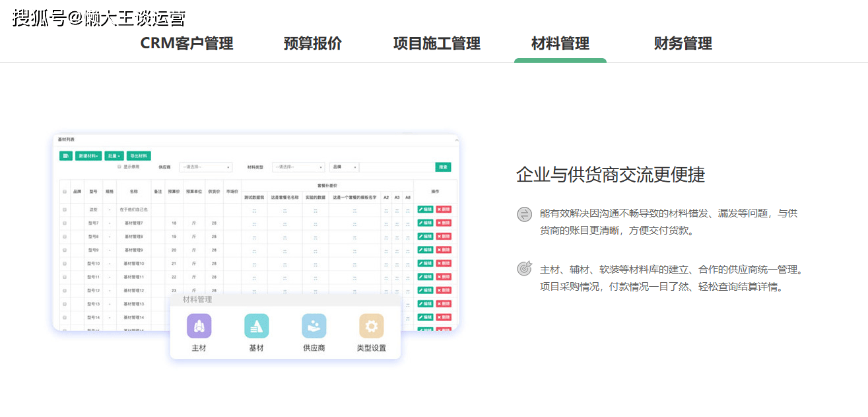Click the green list icon button in toolbar
The width and height of the screenshot is (868, 417).
[65, 156]
